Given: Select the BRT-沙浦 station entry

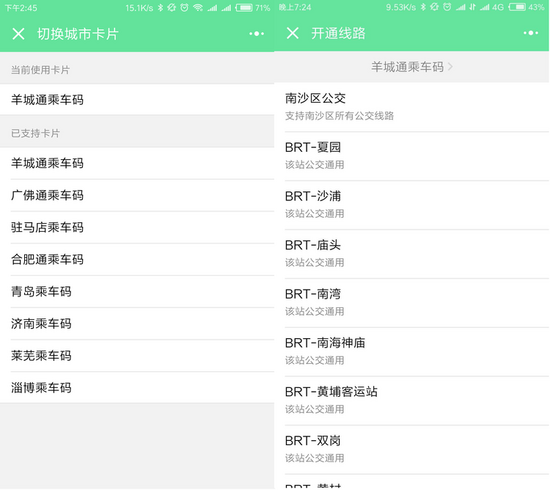Looking at the screenshot, I should pyautogui.click(x=412, y=205).
